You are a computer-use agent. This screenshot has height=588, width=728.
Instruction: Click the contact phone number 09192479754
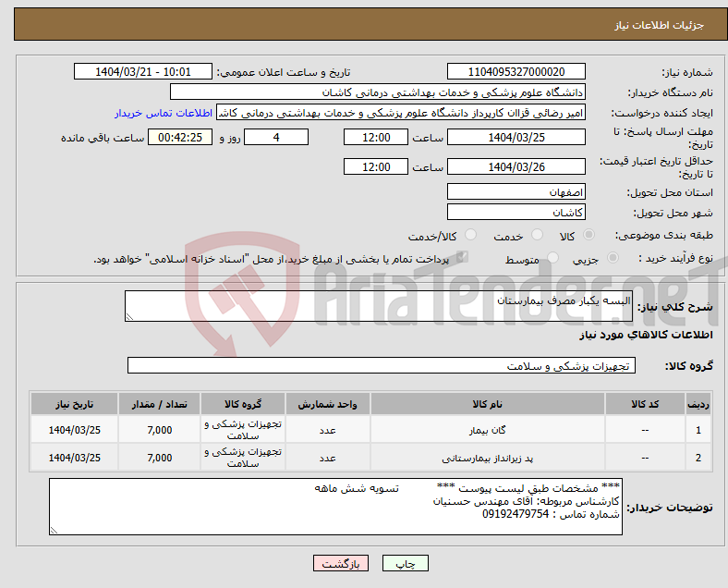[516, 514]
